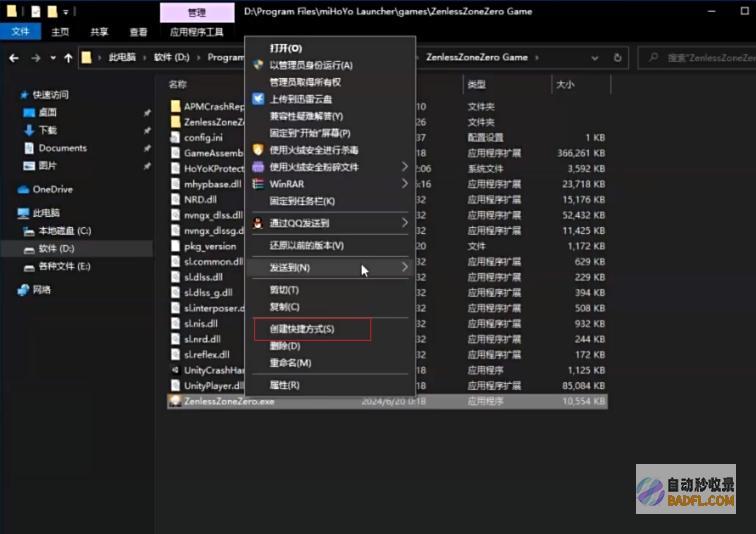Select 网络 in navigation pane
This screenshot has width=756, height=534.
tap(41, 290)
